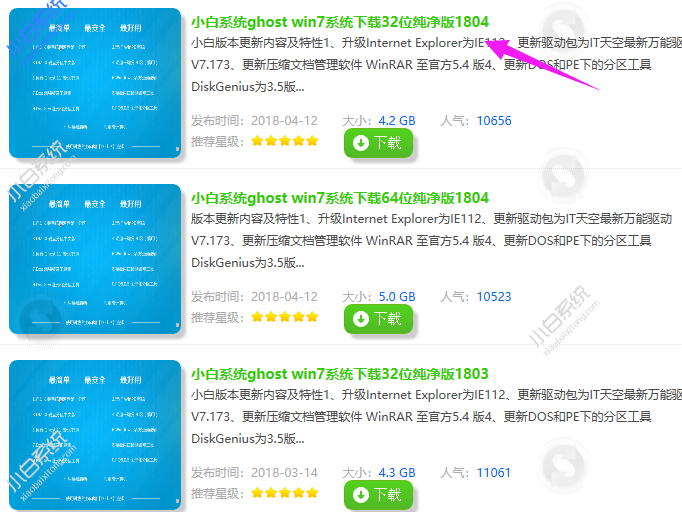Click popularity count 10523
Screen dimensions: 682x512
pos(494,297)
